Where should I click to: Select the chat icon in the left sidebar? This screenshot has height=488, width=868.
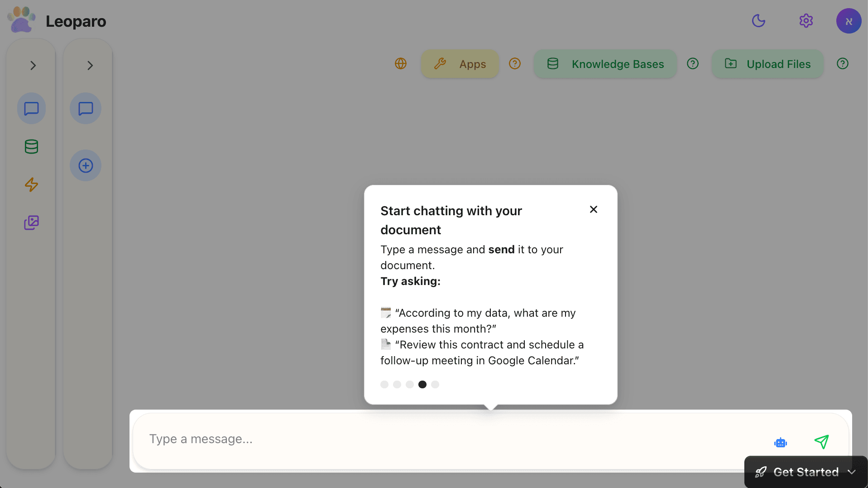[x=31, y=108]
